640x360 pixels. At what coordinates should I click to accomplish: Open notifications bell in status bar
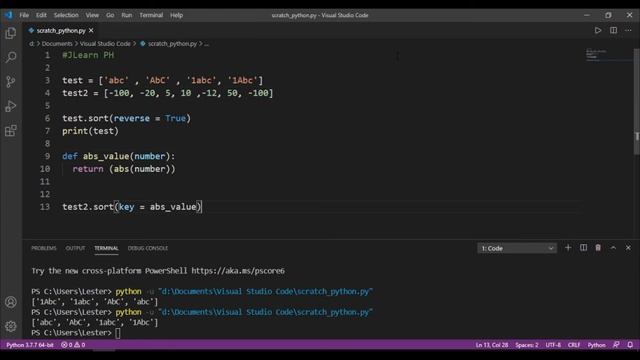pos(630,345)
